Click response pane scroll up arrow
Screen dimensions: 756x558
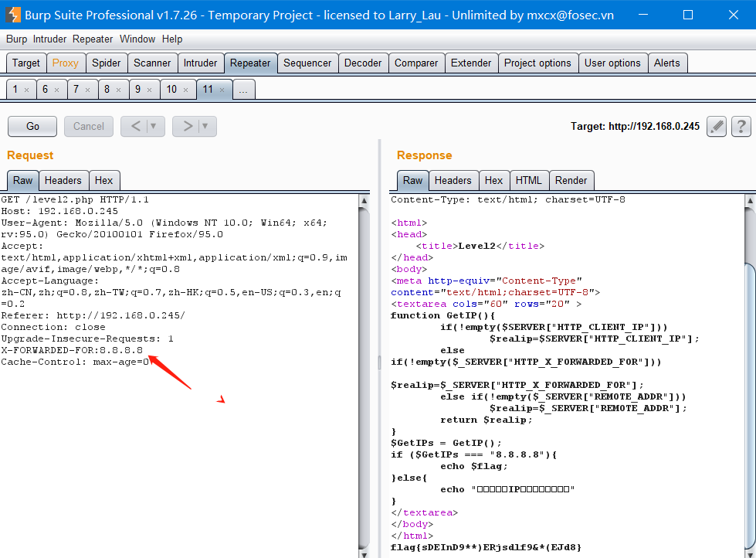coord(751,200)
